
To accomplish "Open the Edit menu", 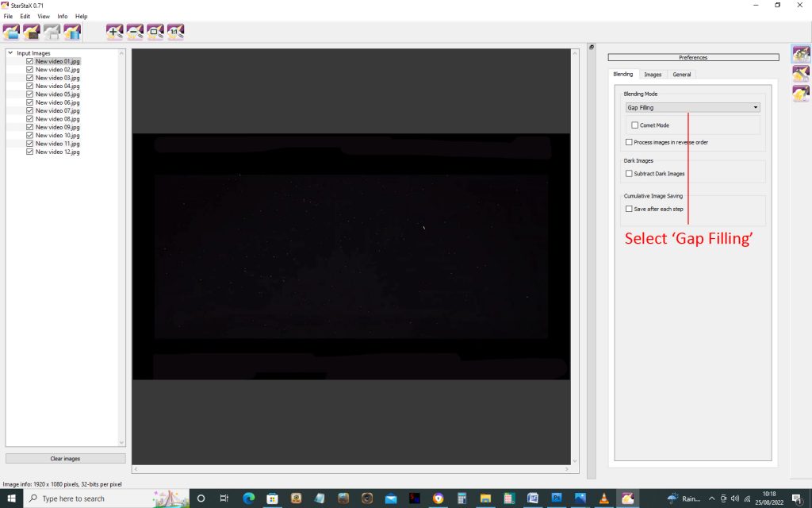I will click(25, 17).
